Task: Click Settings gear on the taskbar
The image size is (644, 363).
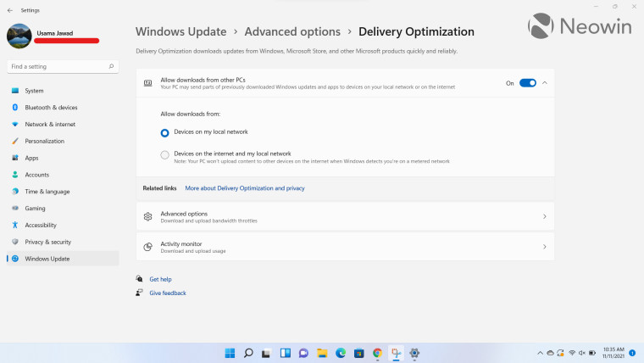Action: point(414,353)
